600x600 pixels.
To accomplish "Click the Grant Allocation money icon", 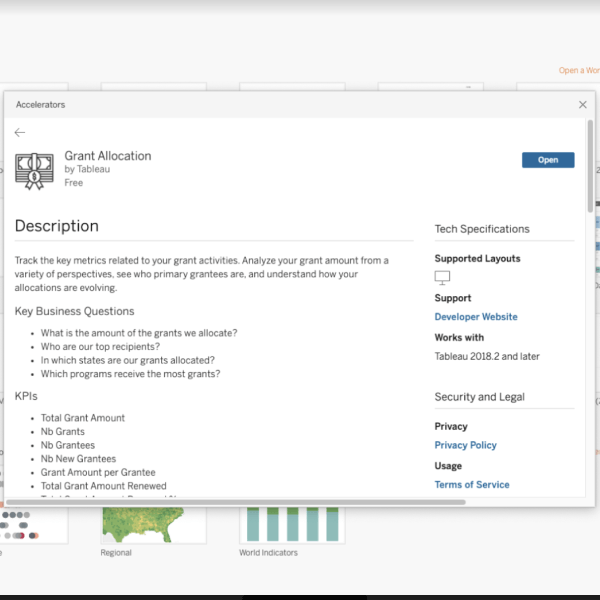I will click(x=35, y=170).
